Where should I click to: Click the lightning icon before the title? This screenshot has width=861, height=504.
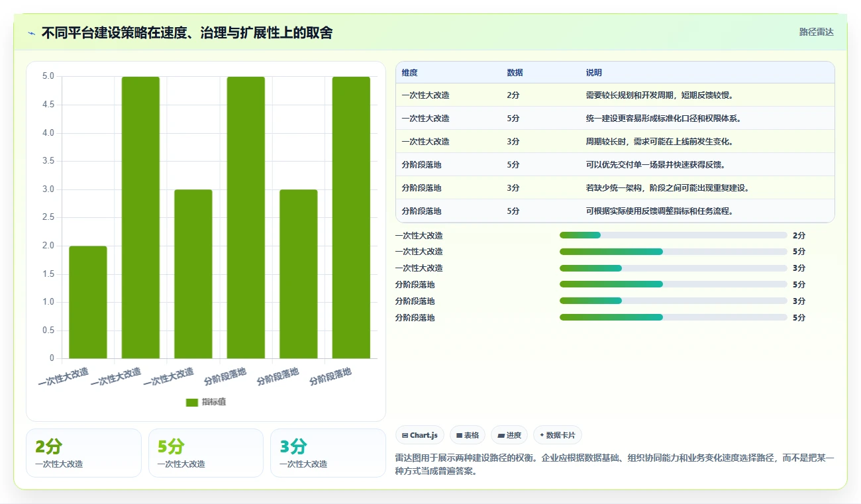tap(31, 32)
